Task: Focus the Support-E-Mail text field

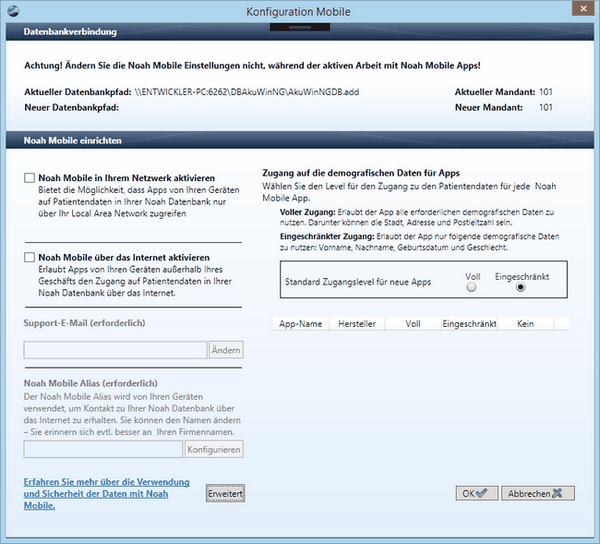Action: point(115,350)
